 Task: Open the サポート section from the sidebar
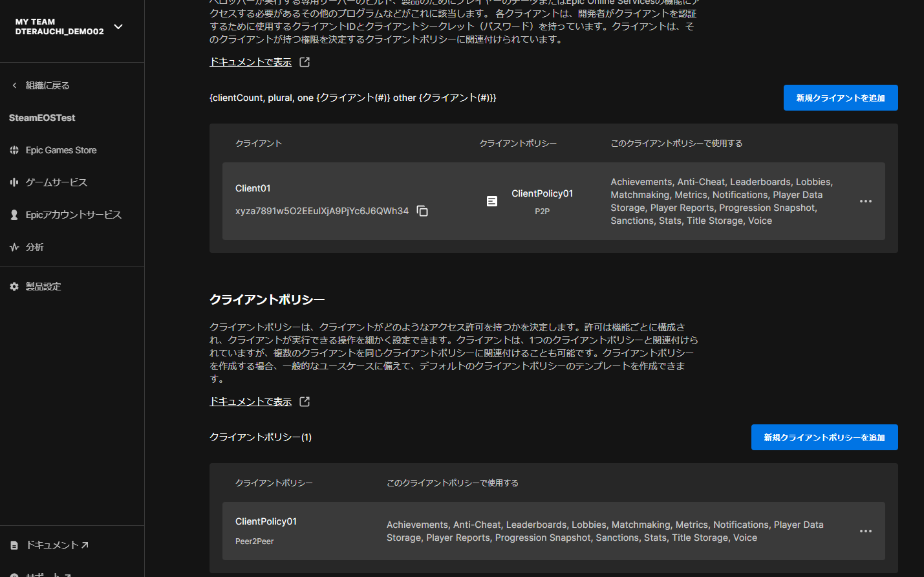45,573
